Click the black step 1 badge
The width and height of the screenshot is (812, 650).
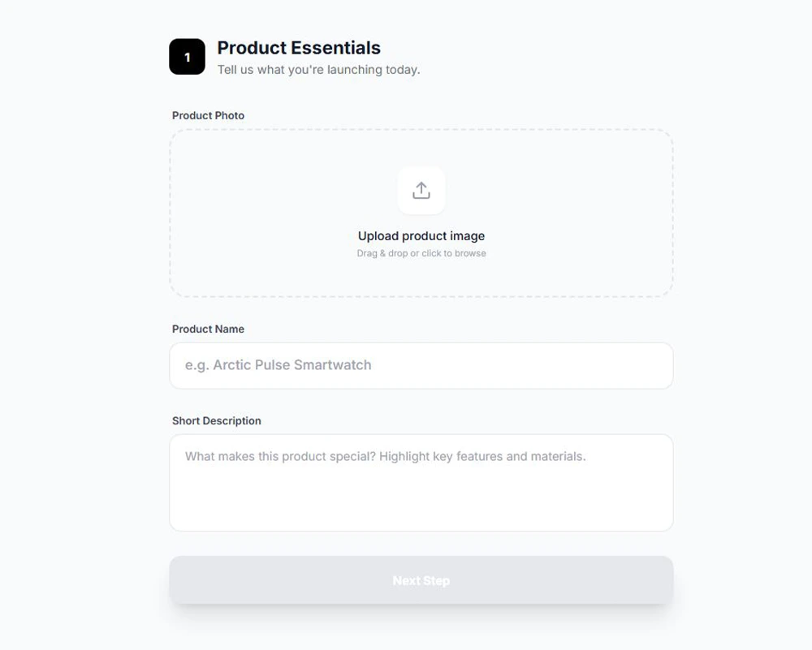point(187,57)
